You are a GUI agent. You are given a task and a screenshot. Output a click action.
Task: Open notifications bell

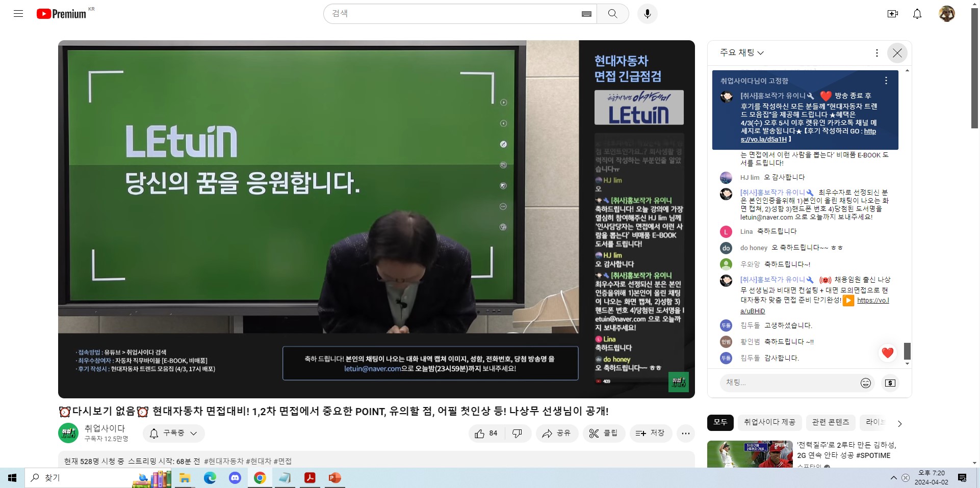pos(917,14)
